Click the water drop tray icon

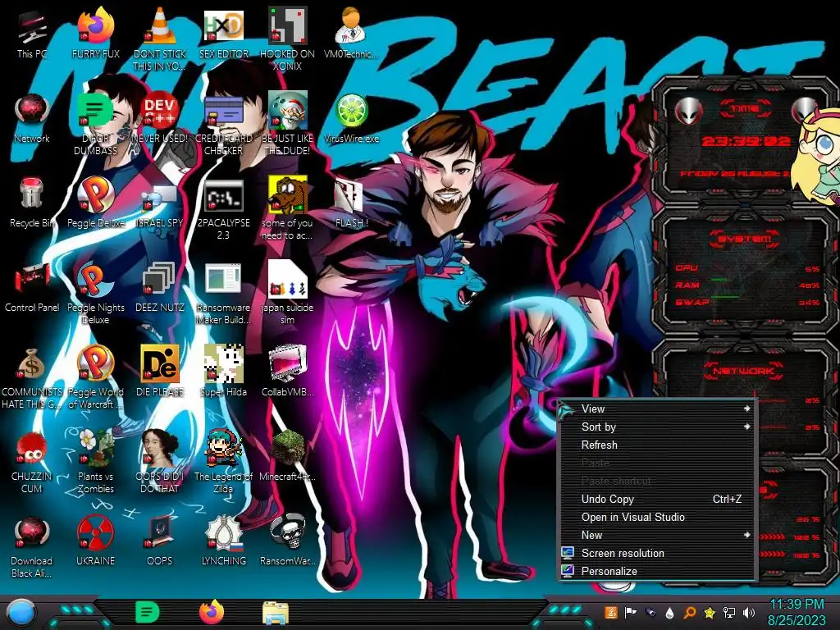[x=669, y=612]
